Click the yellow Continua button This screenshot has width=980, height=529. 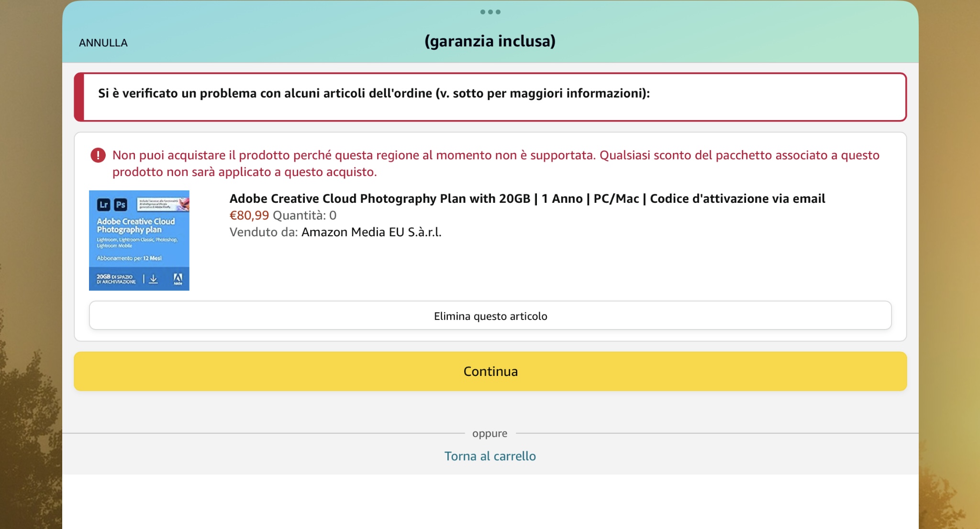click(x=490, y=371)
